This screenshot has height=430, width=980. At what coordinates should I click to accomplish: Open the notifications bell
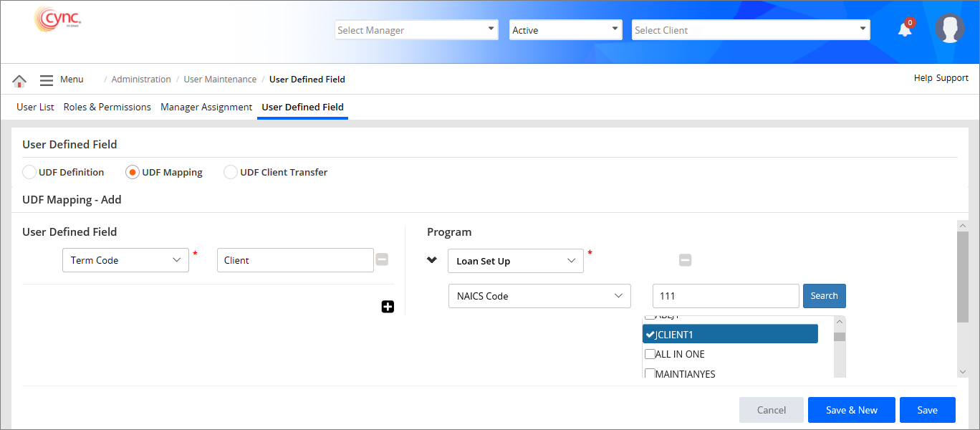pyautogui.click(x=905, y=29)
